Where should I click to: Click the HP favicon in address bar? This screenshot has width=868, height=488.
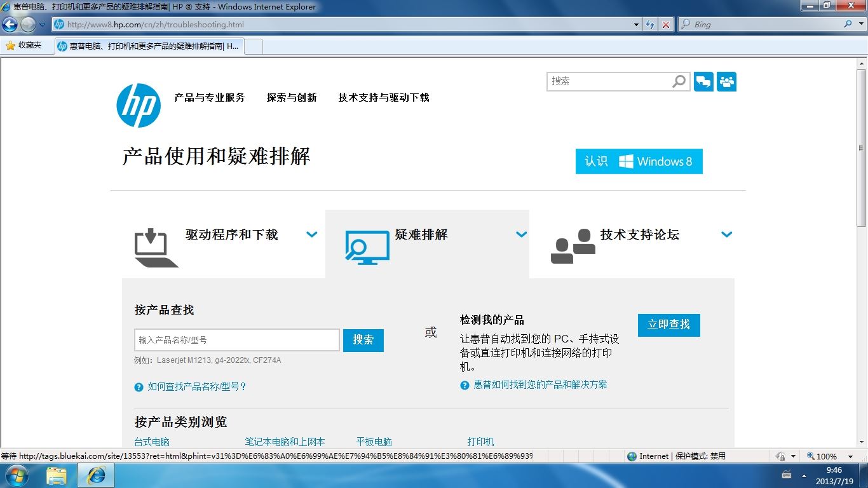pos(59,25)
